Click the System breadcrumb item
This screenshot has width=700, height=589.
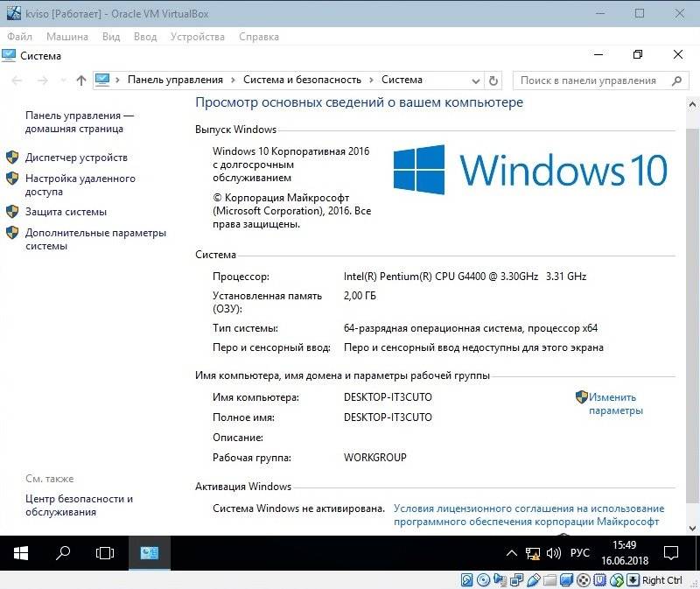[402, 80]
